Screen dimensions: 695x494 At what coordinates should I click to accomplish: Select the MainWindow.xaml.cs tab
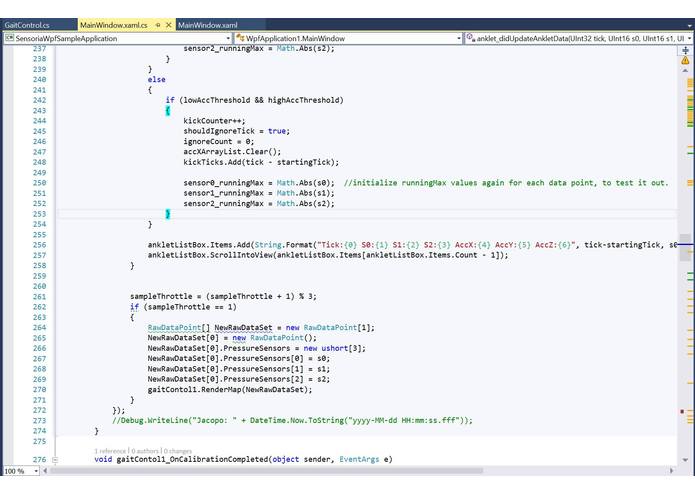pos(114,25)
